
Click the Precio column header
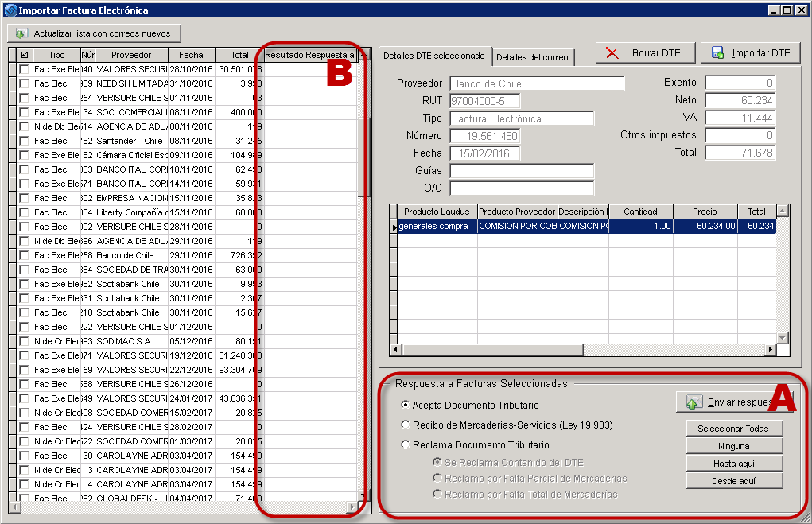click(x=705, y=212)
